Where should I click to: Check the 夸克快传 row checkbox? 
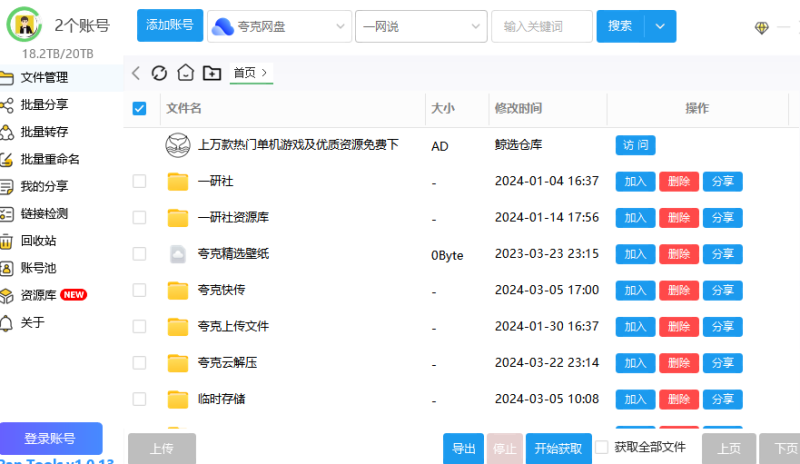139,290
